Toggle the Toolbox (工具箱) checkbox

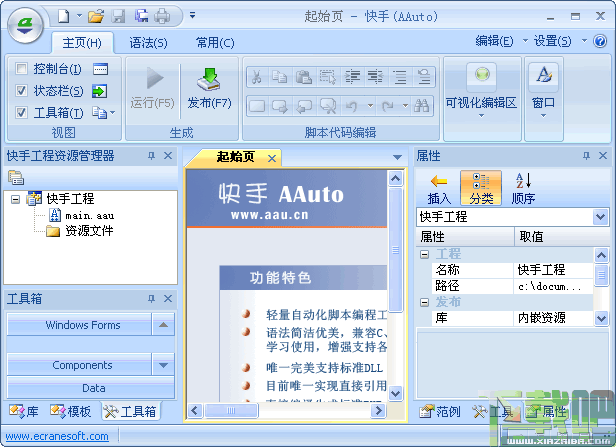click(21, 113)
